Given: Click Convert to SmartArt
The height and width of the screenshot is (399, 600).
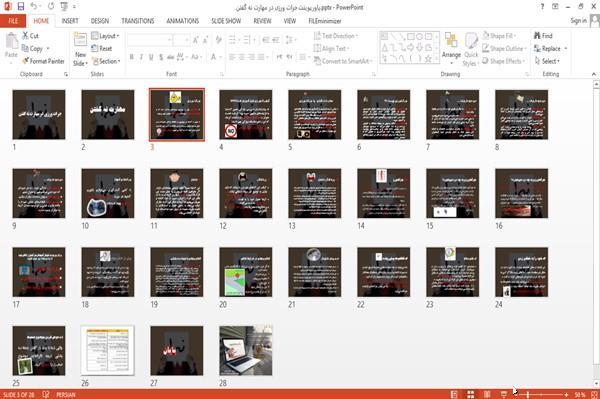Looking at the screenshot, I should click(343, 61).
